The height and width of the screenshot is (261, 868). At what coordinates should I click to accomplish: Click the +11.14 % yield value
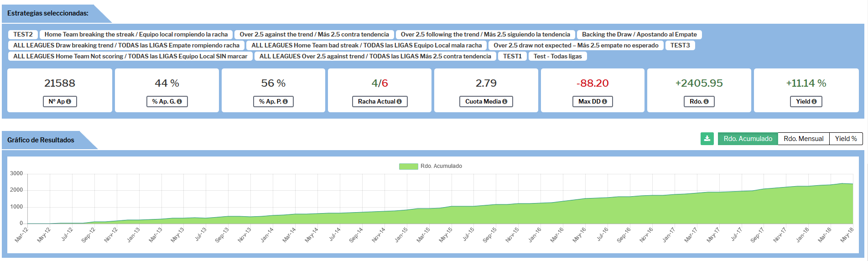[806, 84]
